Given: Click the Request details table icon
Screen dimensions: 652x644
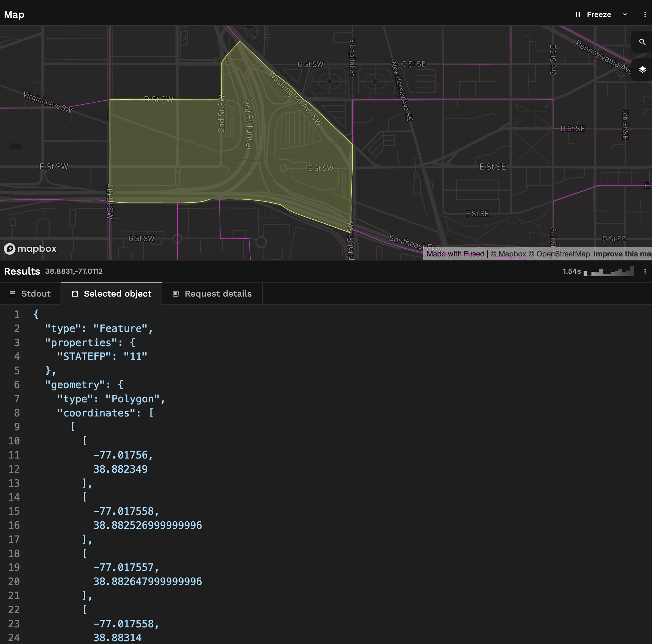Looking at the screenshot, I should point(176,294).
